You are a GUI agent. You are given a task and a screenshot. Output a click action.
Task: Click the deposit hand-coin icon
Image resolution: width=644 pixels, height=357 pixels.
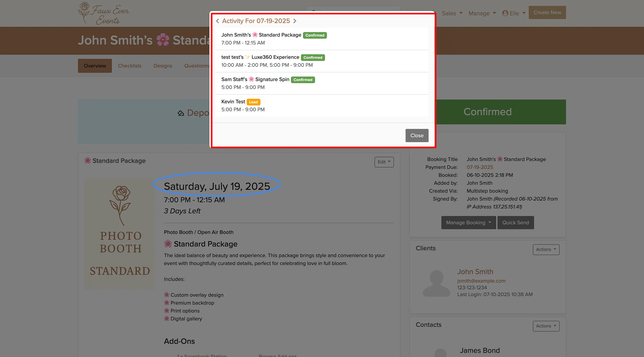tap(181, 113)
